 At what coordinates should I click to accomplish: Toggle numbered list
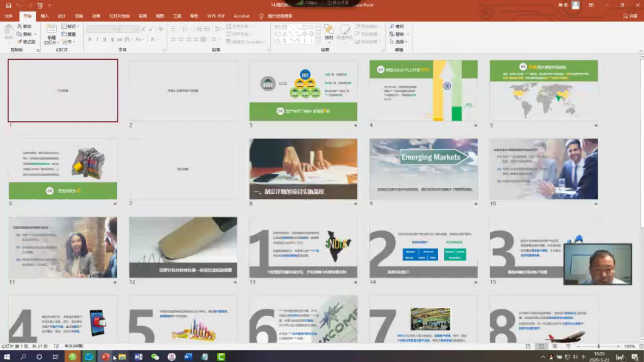186,29
